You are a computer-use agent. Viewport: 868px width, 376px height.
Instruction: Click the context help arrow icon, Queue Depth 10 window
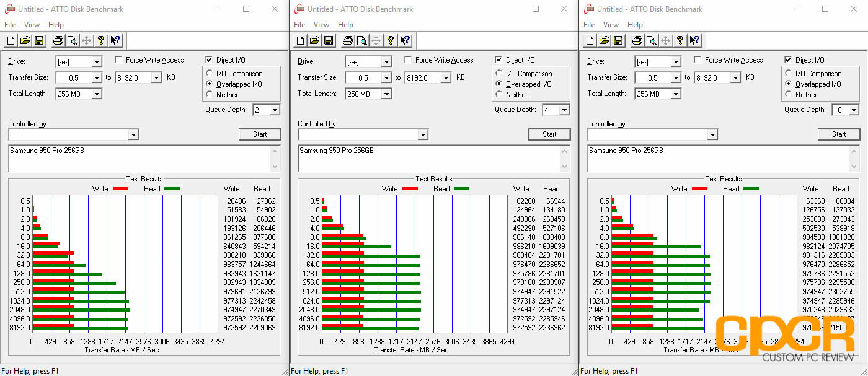click(694, 41)
